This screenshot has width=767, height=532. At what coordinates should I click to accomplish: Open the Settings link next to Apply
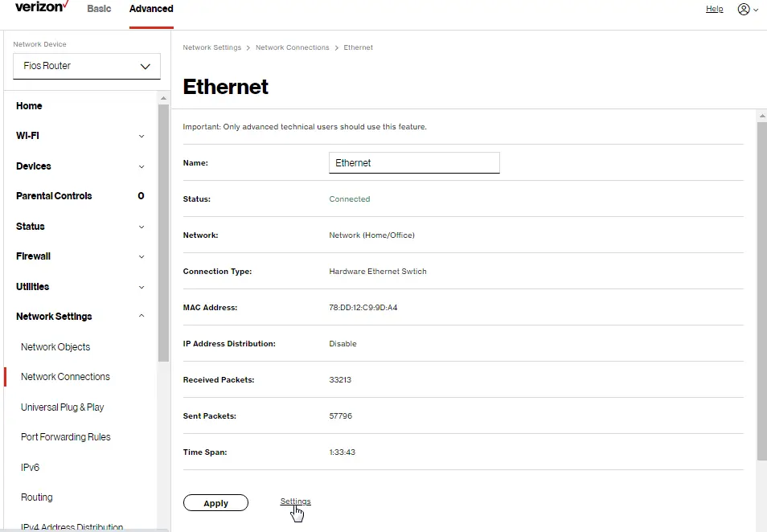295,500
